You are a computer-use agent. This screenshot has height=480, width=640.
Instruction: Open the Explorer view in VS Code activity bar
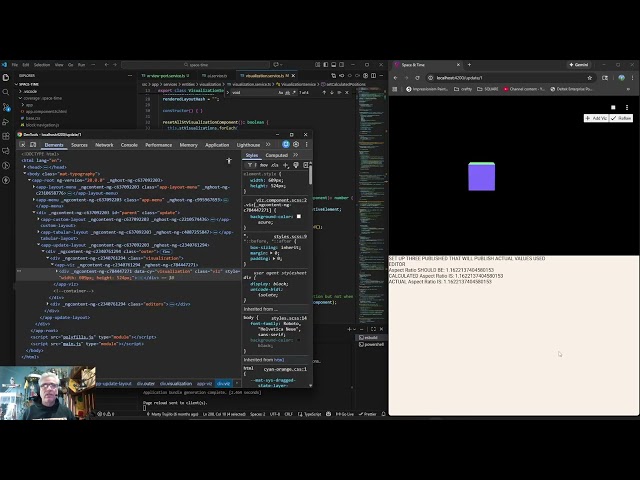pyautogui.click(x=6, y=77)
